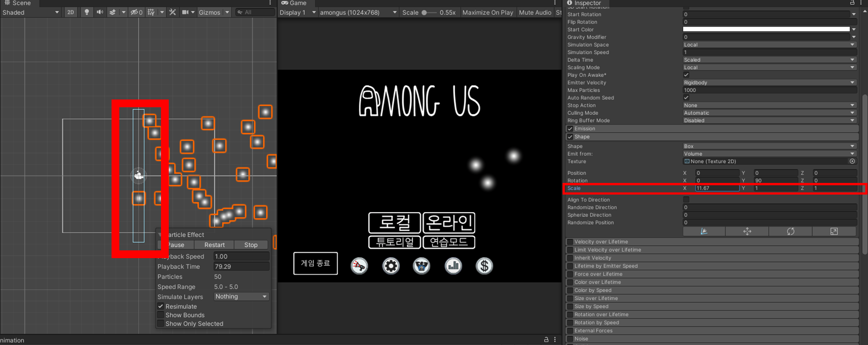868x345 pixels.
Task: Open the Shaded draw mode dropdown
Action: (x=31, y=12)
